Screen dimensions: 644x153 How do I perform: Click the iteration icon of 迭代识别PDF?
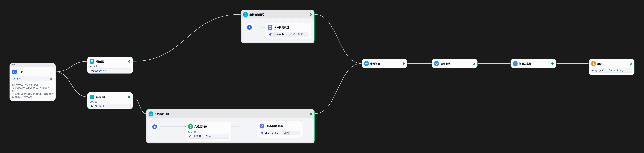(151, 114)
